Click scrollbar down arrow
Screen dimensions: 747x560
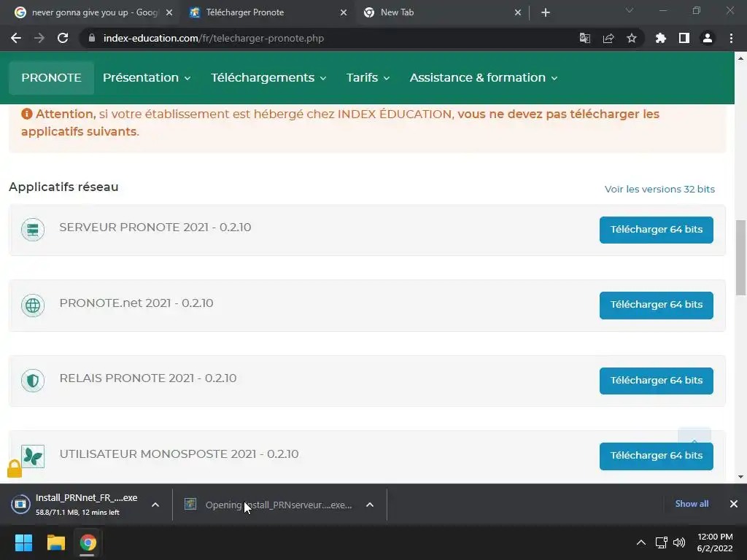point(741,477)
